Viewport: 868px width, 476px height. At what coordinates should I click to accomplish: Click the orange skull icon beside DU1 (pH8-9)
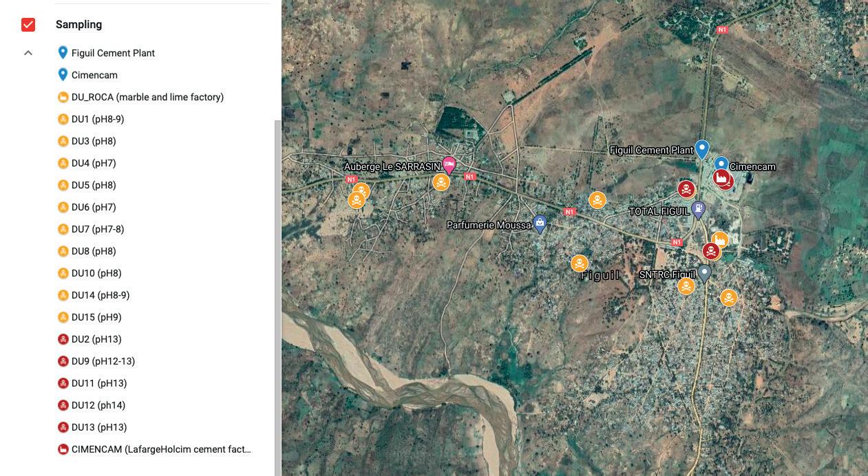[63, 119]
